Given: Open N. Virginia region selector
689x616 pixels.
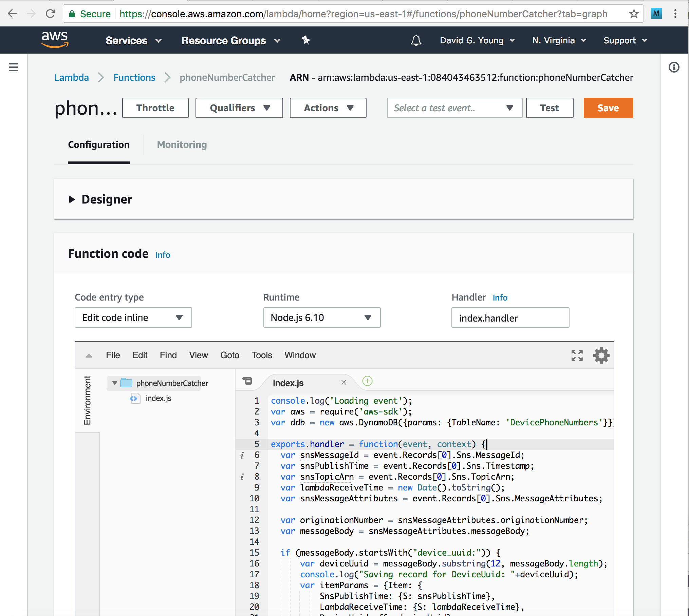Looking at the screenshot, I should 559,40.
